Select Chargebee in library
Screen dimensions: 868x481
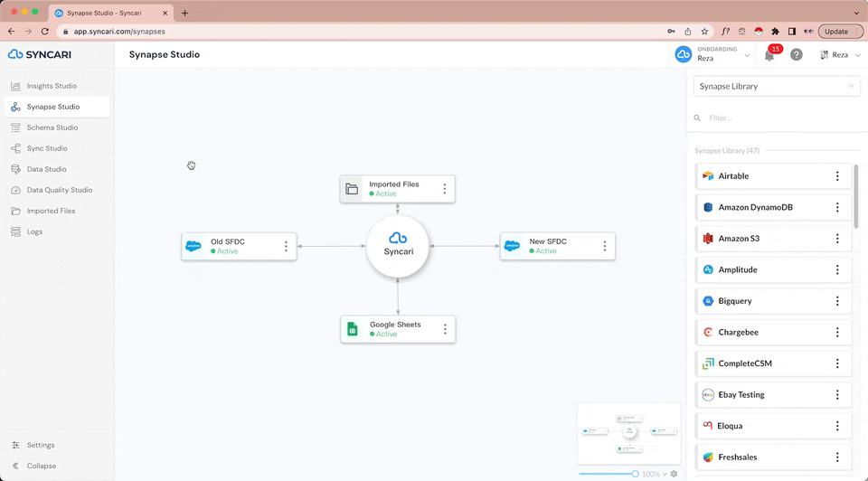(x=773, y=332)
